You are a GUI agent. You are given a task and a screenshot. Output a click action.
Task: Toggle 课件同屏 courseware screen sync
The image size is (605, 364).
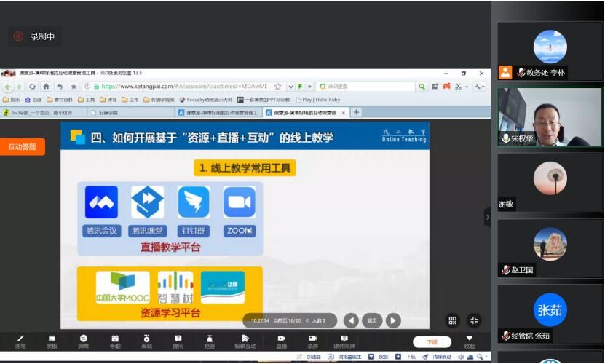[x=344, y=341]
